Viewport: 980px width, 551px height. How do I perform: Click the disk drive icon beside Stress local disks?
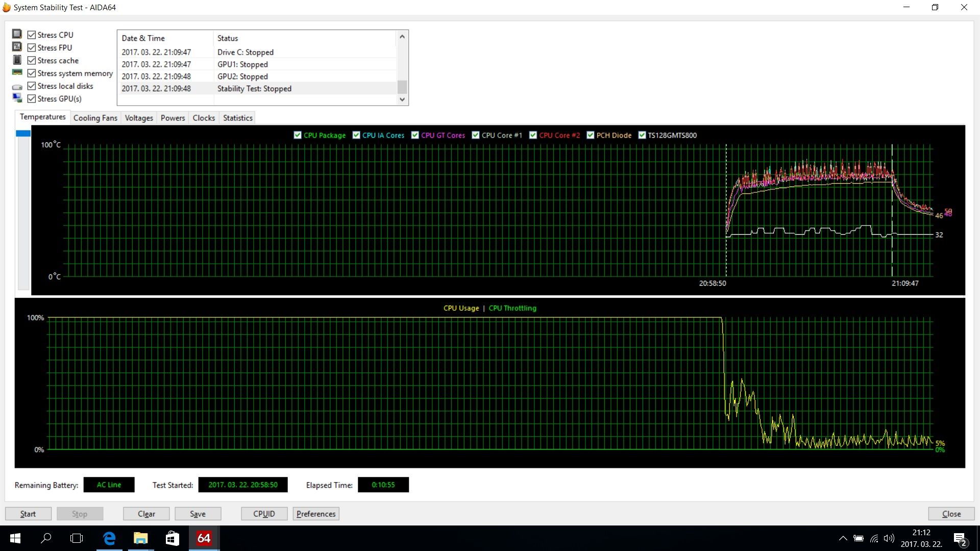(17, 87)
